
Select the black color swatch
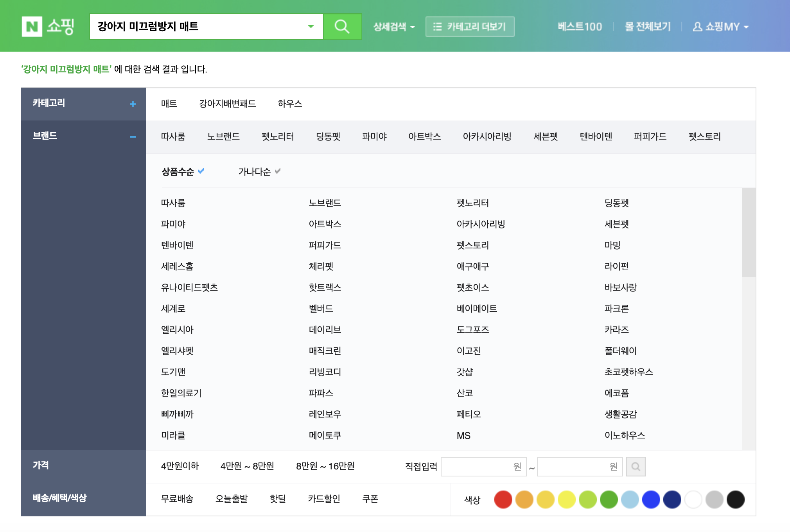(735, 500)
